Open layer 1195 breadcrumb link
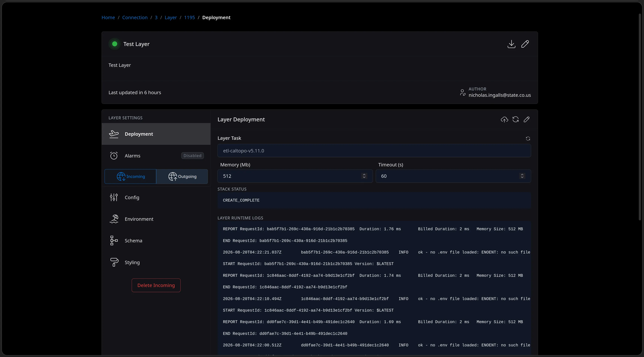644x357 pixels. 190,17
